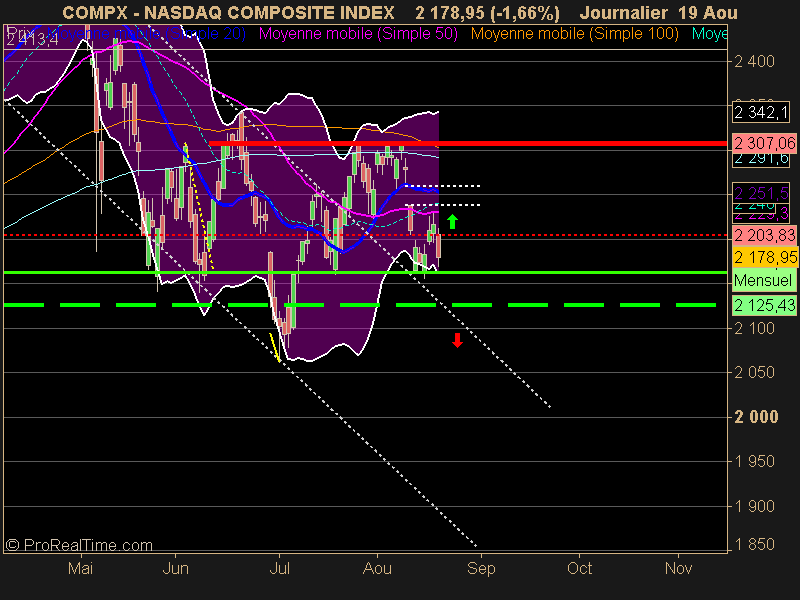Click the 2 342,1 price label
800x600 pixels.
tap(761, 112)
